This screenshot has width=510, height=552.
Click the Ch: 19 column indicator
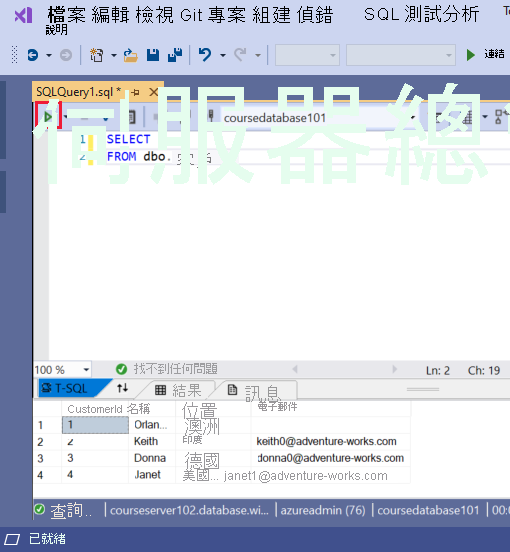(484, 370)
